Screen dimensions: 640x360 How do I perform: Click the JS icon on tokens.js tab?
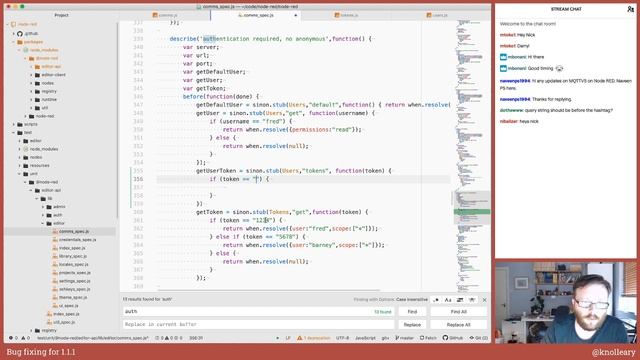pyautogui.click(x=337, y=15)
